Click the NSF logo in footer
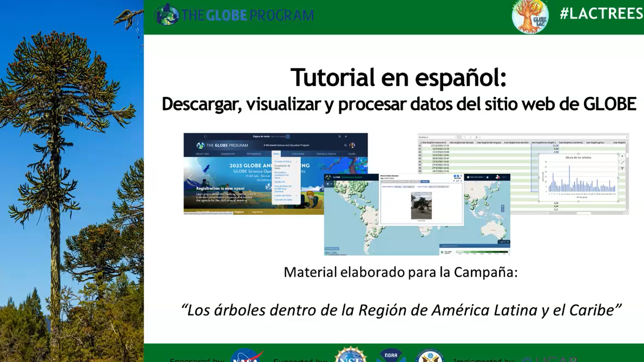The image size is (644, 362). (x=351, y=355)
